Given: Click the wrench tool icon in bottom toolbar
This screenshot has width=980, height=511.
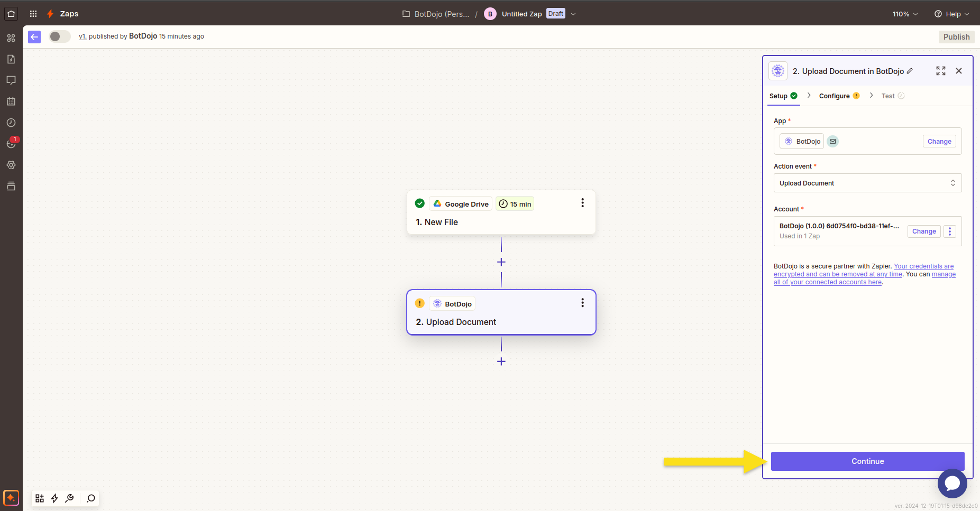Looking at the screenshot, I should (x=69, y=498).
